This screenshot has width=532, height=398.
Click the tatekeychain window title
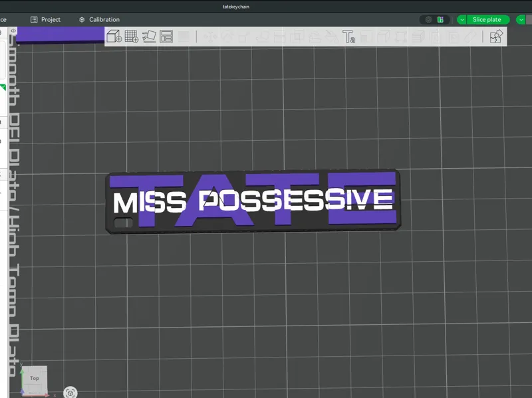click(x=236, y=7)
